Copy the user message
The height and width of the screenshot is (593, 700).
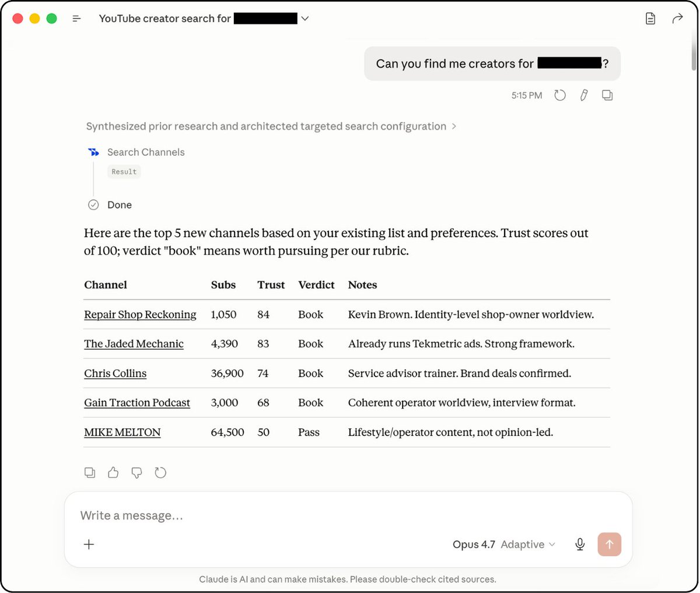click(607, 95)
